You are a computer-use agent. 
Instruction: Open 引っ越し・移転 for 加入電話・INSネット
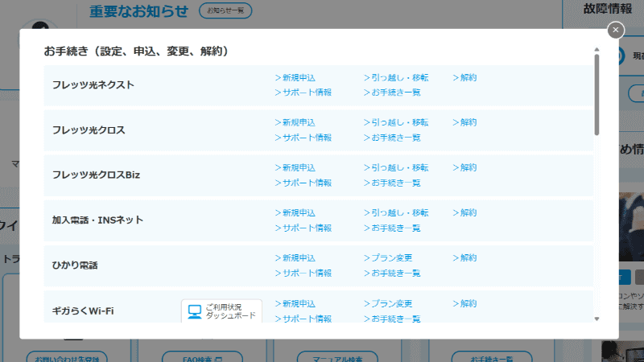(x=396, y=212)
